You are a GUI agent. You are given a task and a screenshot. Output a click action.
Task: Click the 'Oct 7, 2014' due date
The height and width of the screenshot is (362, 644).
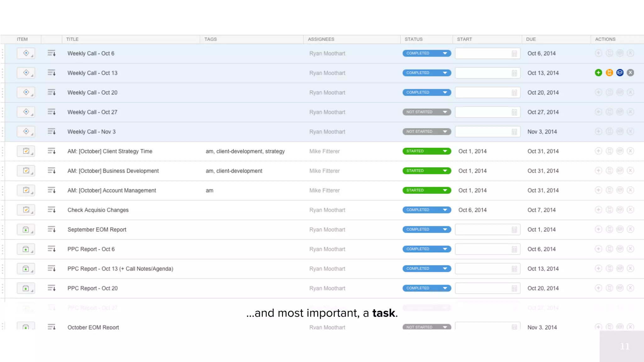(x=541, y=210)
